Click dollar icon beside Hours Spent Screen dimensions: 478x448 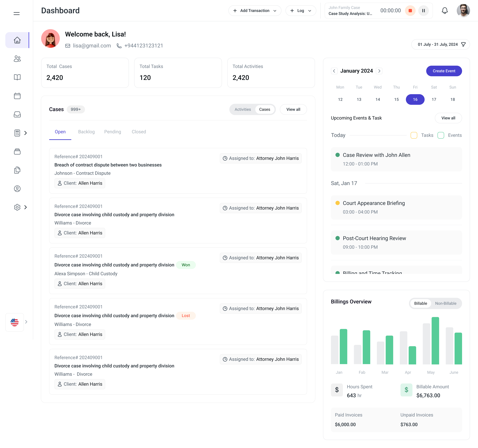click(337, 390)
